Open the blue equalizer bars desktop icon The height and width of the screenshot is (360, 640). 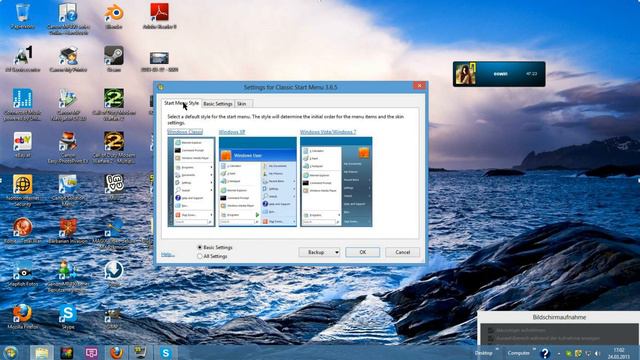pyautogui.click(x=22, y=104)
